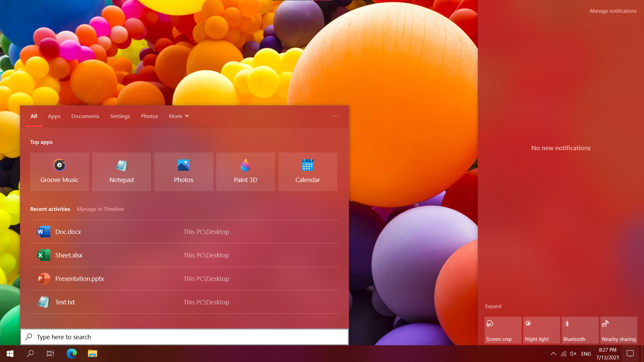644x362 pixels.
Task: Open Settings search category
Action: coord(120,116)
